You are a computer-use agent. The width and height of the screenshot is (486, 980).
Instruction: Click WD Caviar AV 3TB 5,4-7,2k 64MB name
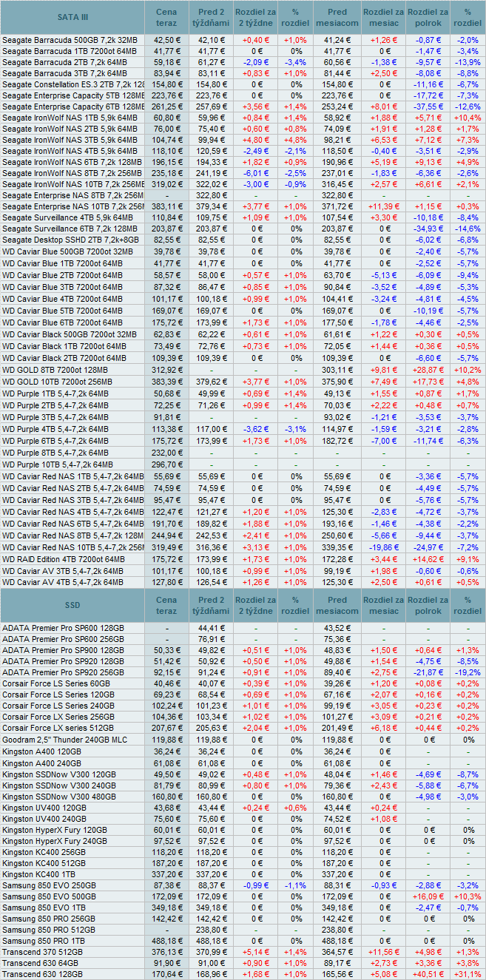pos(63,571)
